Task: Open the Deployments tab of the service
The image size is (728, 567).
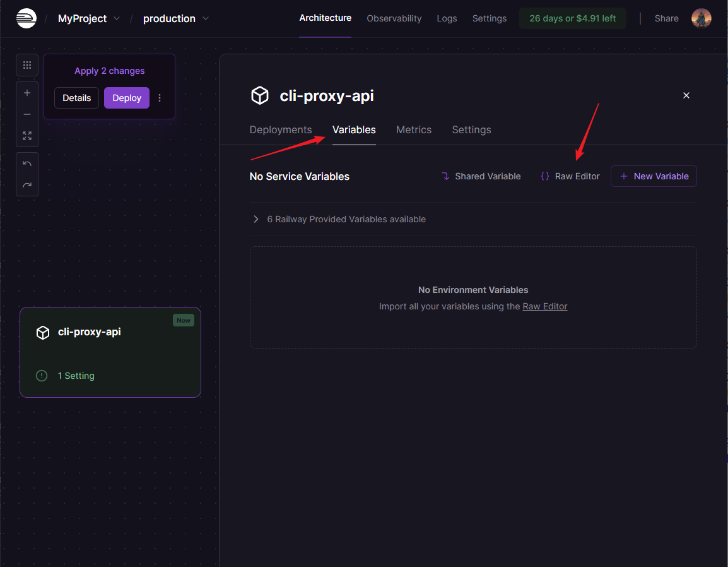Action: click(x=281, y=129)
